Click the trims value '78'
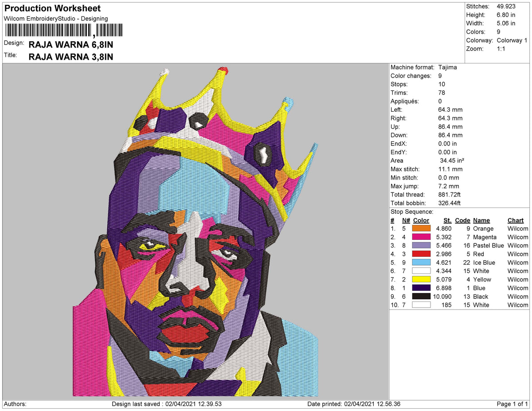The width and height of the screenshot is (532, 411). click(x=442, y=93)
